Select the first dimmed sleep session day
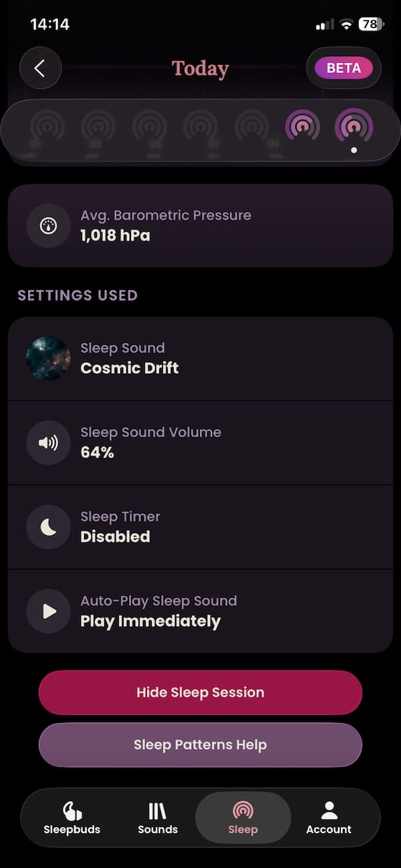The height and width of the screenshot is (868, 401). 47,127
